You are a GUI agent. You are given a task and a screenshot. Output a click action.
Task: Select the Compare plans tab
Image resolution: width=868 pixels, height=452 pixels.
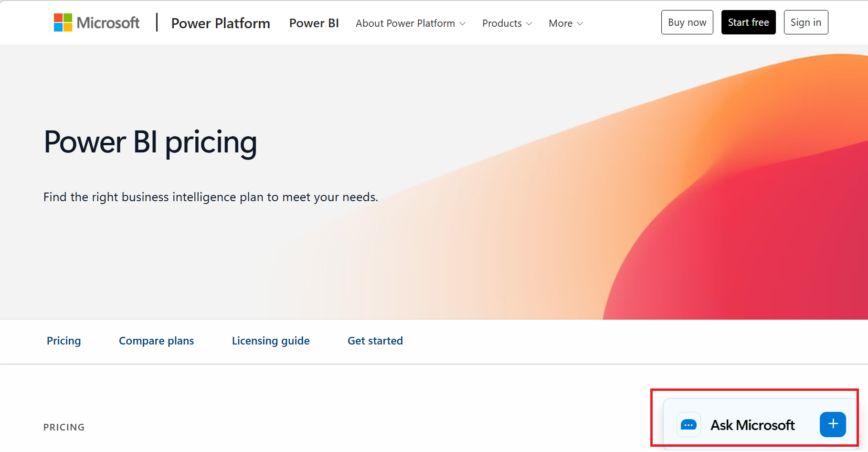pos(156,341)
